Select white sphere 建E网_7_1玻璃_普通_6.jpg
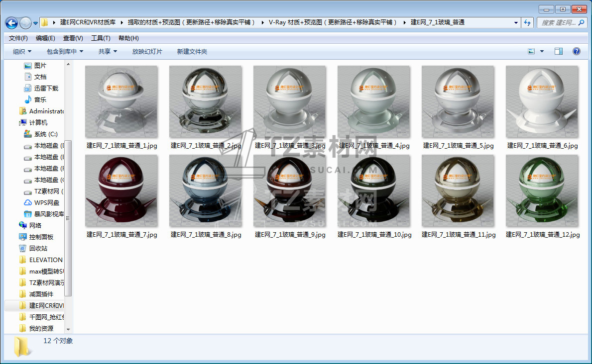The width and height of the screenshot is (592, 364). (542, 102)
